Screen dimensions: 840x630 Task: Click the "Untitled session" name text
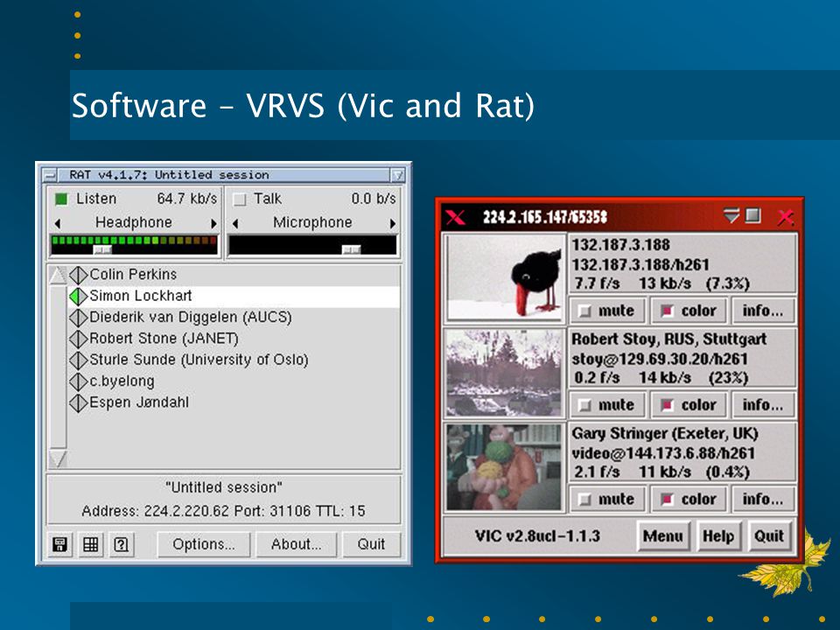pyautogui.click(x=223, y=487)
